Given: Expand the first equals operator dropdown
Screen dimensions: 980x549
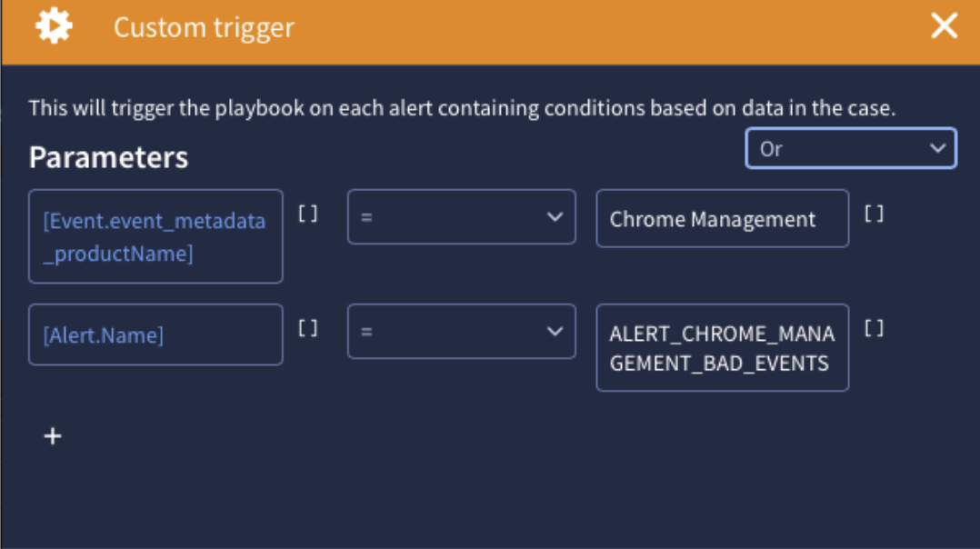Looking at the screenshot, I should (461, 216).
